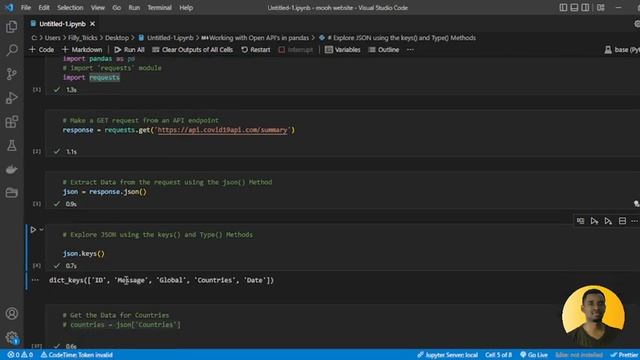Open the Go menu

tap(117, 7)
